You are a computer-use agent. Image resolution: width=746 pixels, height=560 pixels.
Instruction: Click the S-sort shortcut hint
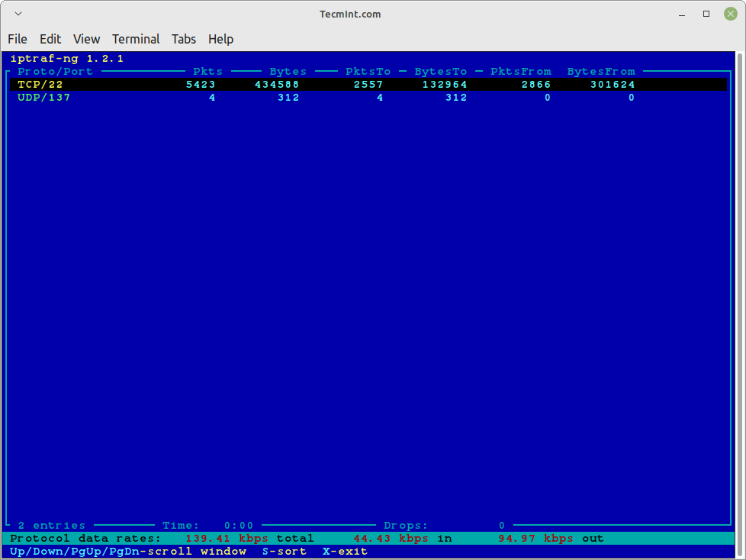coord(284,551)
